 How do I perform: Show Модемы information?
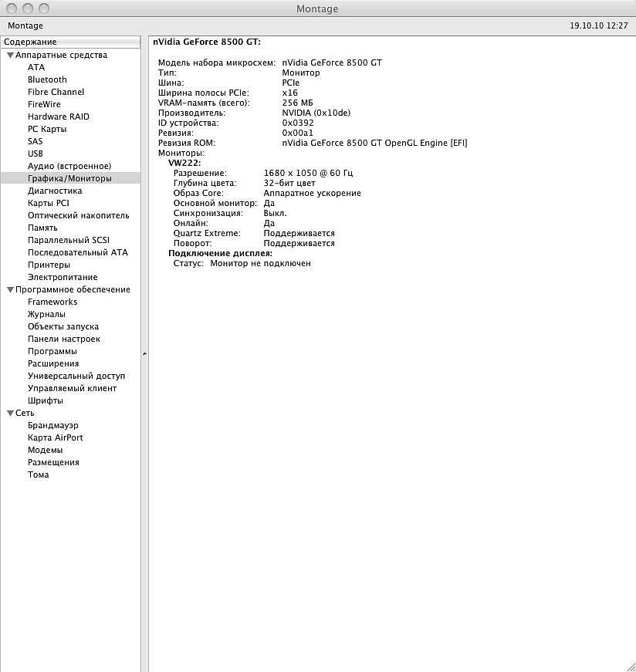(45, 450)
